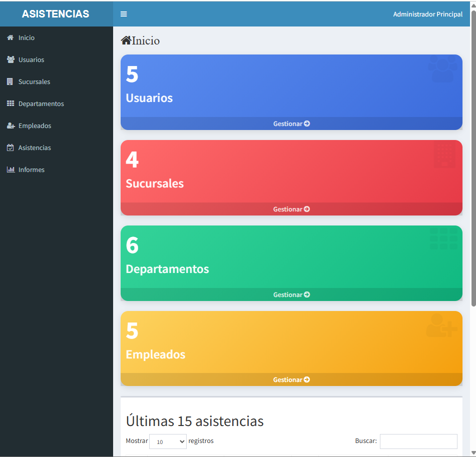Image resolution: width=476 pixels, height=457 pixels.
Task: Click the Usuarios group icon in sidebar
Action: [11, 59]
